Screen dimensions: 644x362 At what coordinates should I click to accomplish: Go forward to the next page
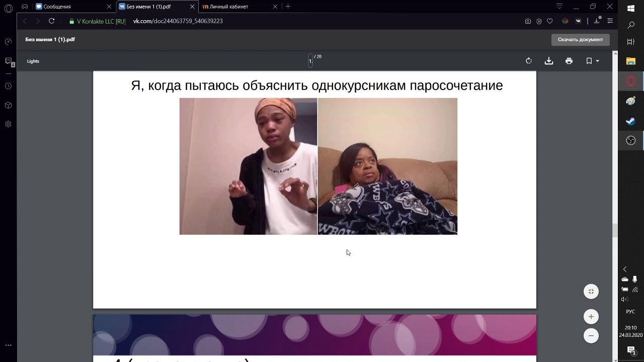[38, 21]
